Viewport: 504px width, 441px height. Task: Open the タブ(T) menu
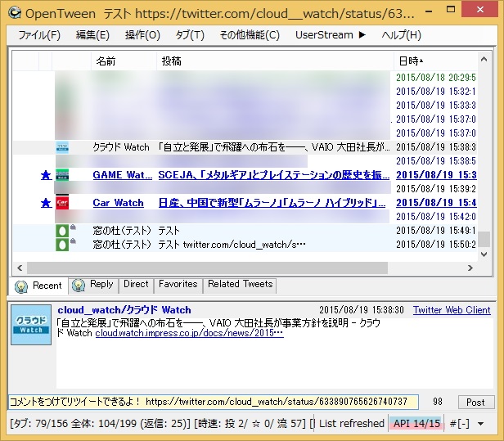[x=190, y=34]
